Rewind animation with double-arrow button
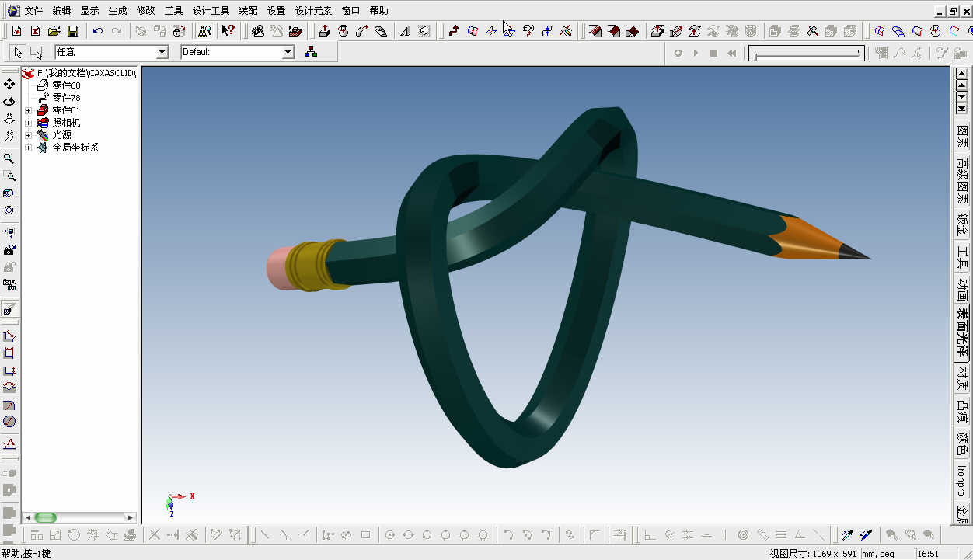 [731, 53]
